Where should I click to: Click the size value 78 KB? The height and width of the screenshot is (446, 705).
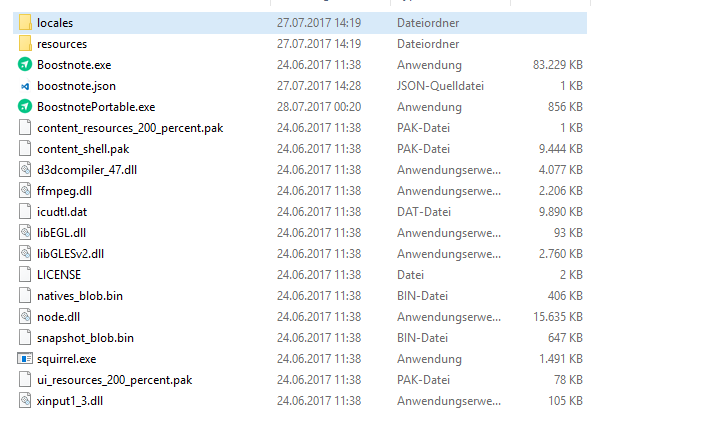click(568, 380)
